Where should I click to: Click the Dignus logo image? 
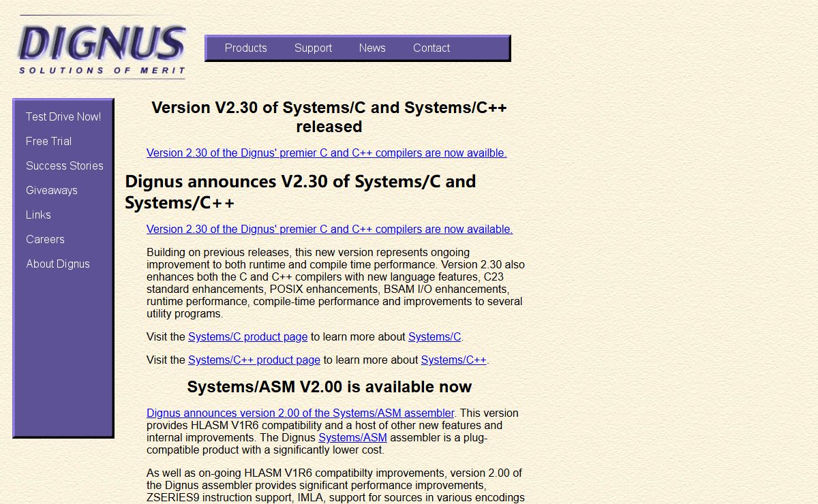[x=102, y=48]
